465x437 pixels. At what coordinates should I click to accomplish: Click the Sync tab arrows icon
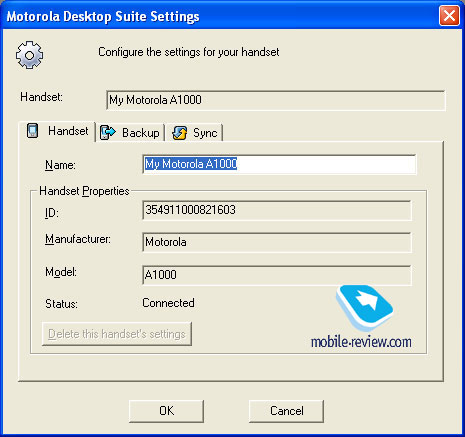[180, 133]
